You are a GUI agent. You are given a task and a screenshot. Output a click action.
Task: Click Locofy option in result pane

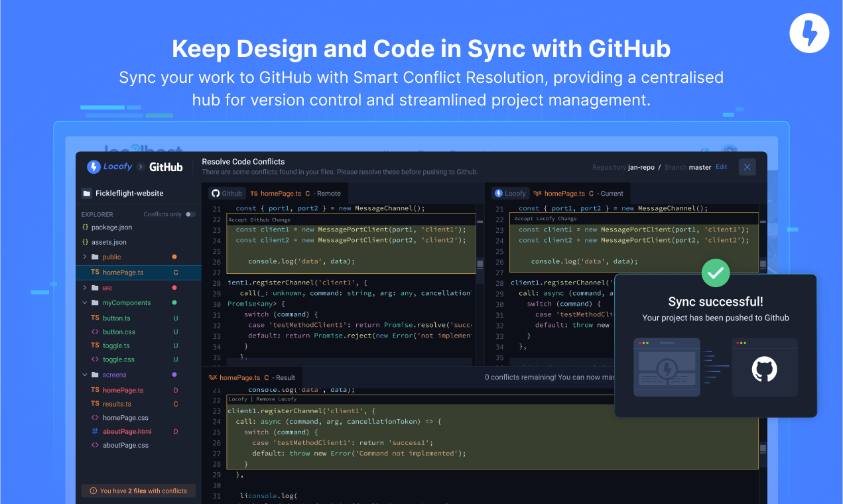click(238, 399)
